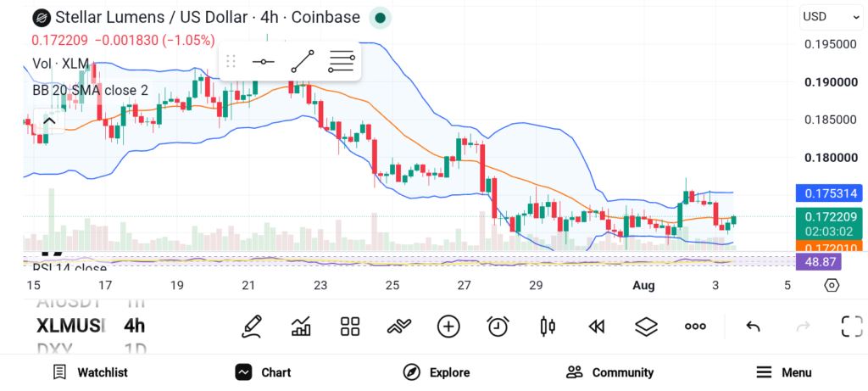This screenshot has width=868, height=391.
Task: Open the layout grid icon
Action: 350,327
